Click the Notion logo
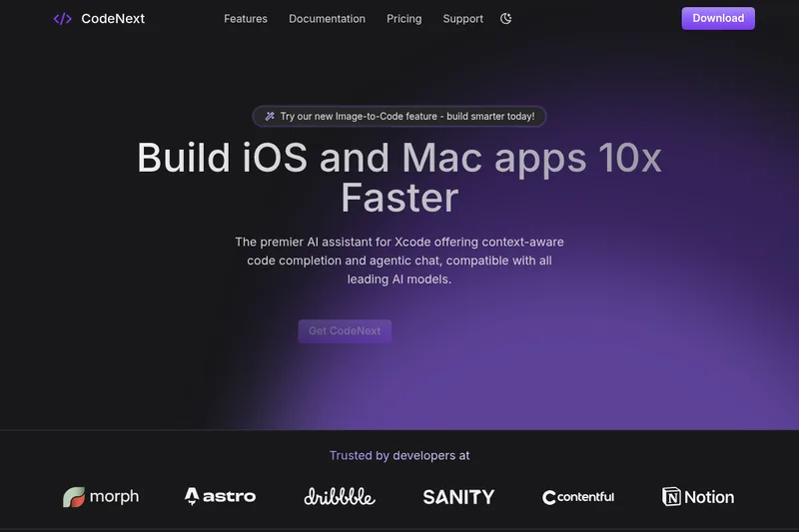The image size is (799, 532). (x=698, y=497)
